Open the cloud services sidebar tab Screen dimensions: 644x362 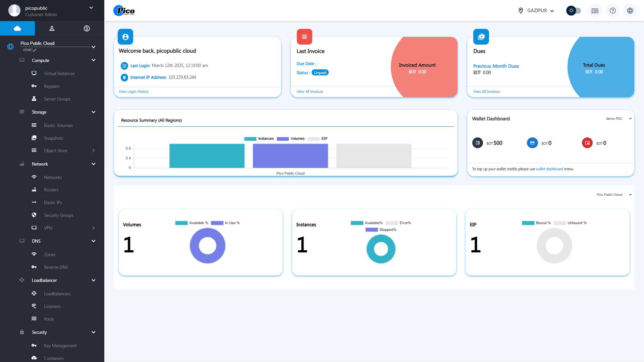click(x=17, y=28)
